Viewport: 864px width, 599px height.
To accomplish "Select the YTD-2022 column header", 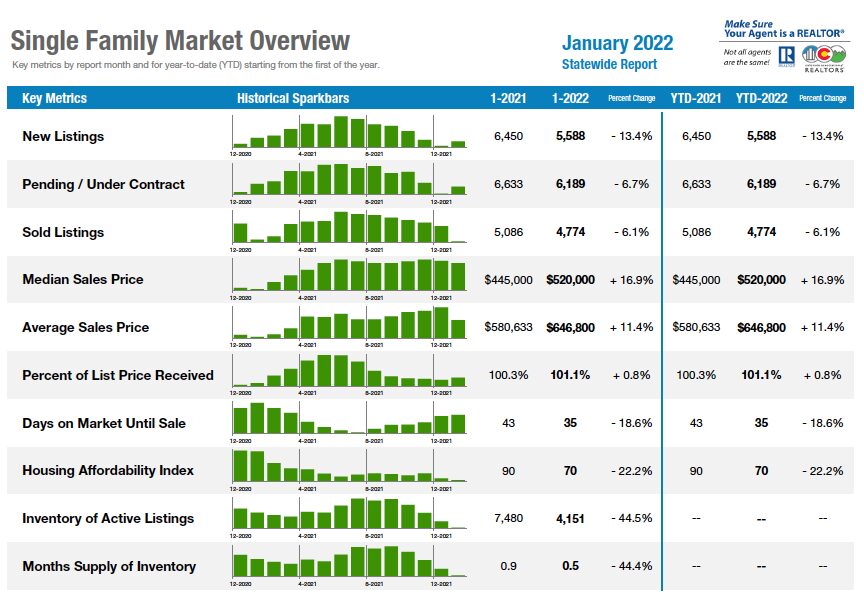I will [x=762, y=98].
